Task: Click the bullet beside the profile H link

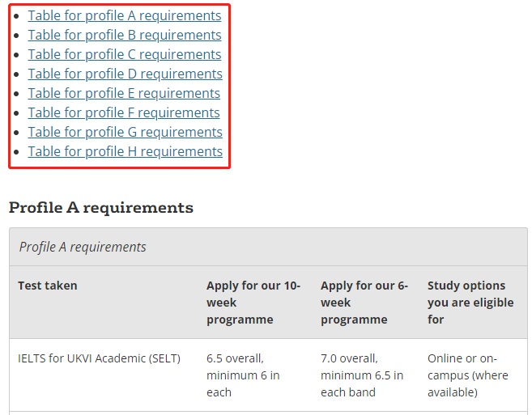Action: click(16, 152)
